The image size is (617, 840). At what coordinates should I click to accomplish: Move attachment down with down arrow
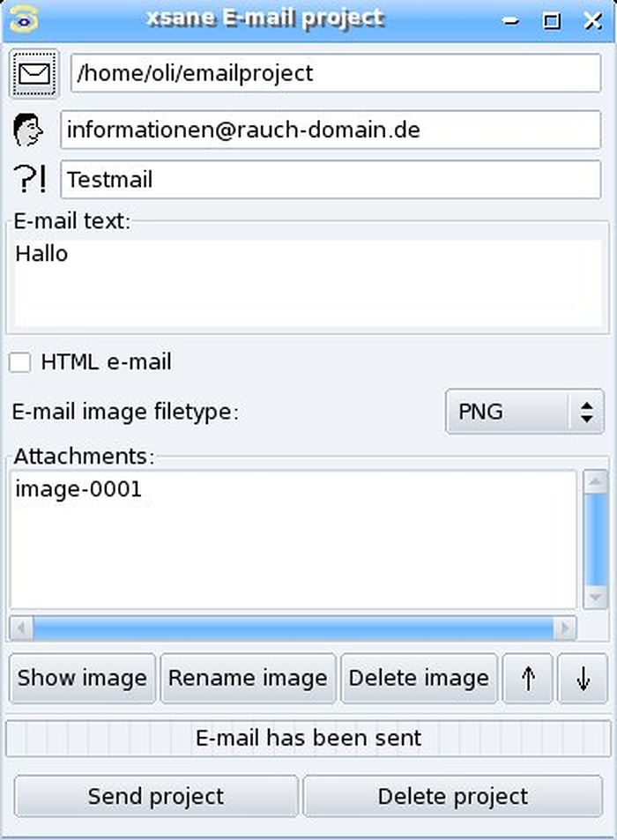pos(583,678)
